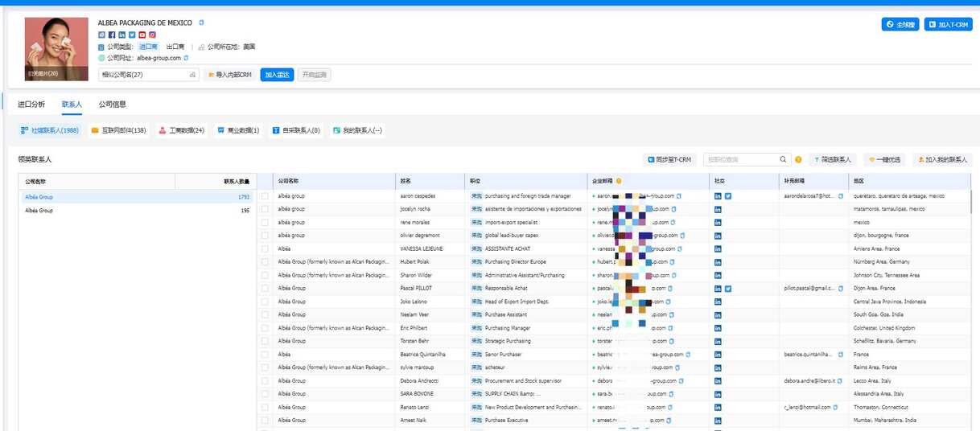980x431 pixels.
Task: Copy the albea-group.com website address
Action: pos(187,58)
